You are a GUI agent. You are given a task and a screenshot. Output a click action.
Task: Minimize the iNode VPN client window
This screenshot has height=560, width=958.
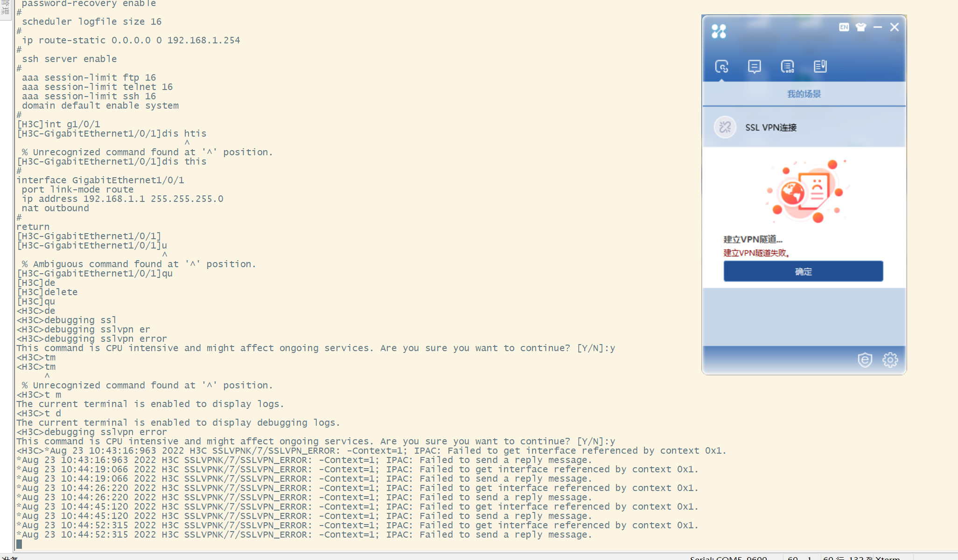coord(877,27)
